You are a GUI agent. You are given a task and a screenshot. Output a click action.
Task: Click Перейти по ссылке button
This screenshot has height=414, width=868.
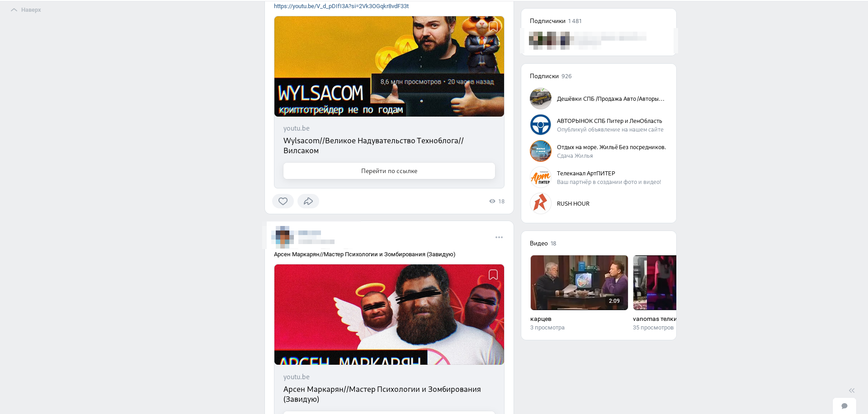[x=389, y=171]
